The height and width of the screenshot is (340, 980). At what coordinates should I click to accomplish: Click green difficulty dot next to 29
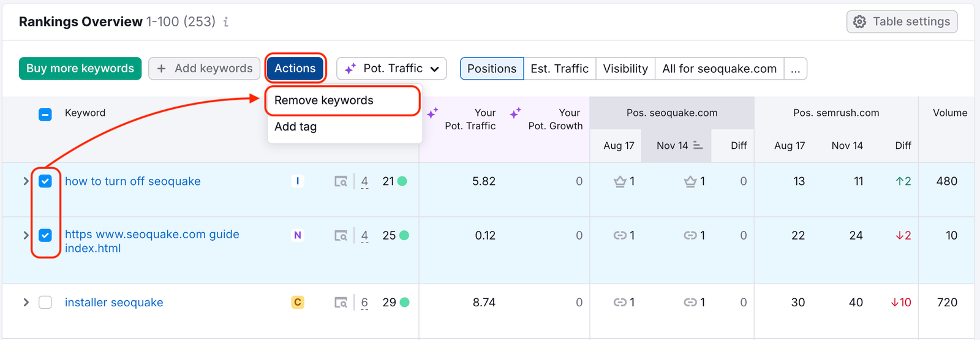[404, 303]
